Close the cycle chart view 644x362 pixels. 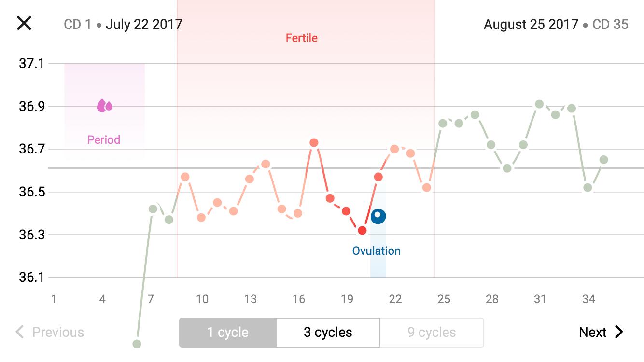pyautogui.click(x=24, y=23)
